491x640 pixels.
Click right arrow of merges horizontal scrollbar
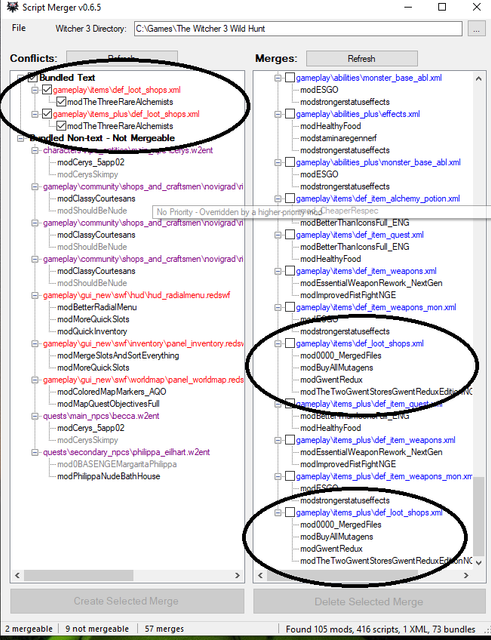pos(466,575)
